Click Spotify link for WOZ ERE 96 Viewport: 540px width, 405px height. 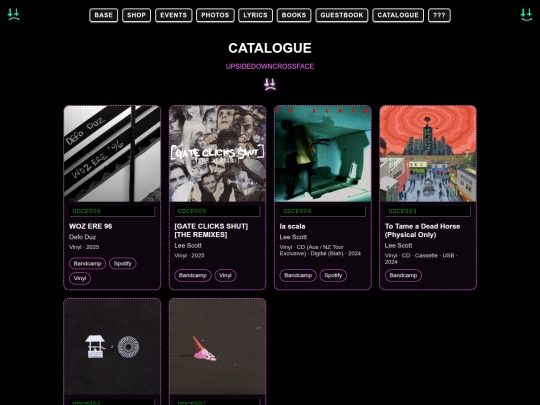[x=123, y=263]
